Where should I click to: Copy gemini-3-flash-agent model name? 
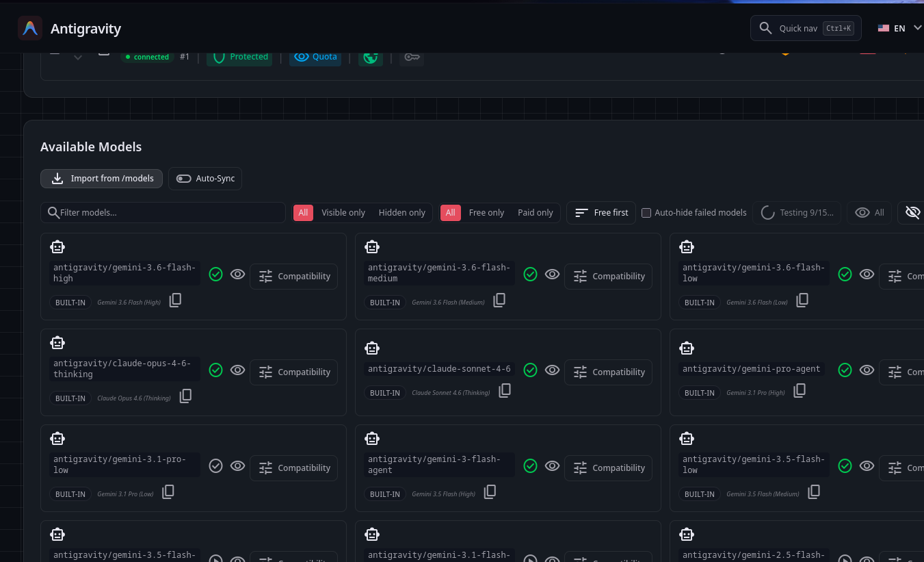click(x=490, y=491)
